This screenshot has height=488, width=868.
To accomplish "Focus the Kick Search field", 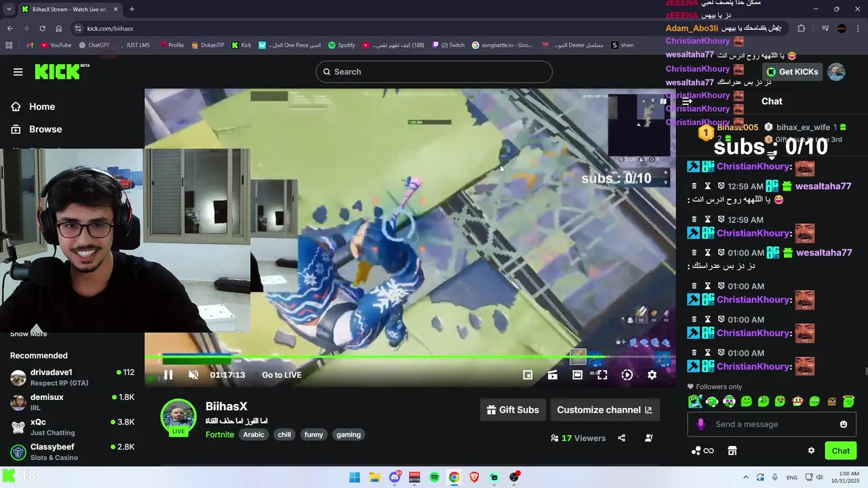I will 434,72.
